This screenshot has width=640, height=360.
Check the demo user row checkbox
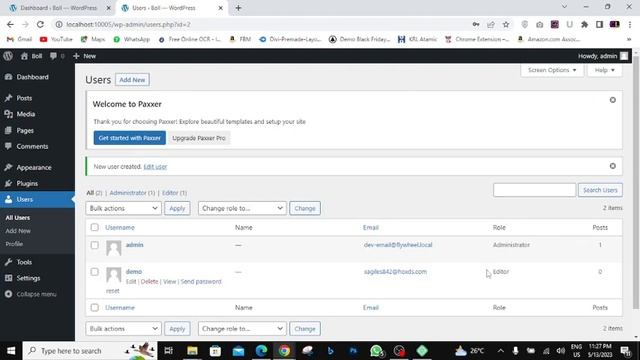(x=94, y=272)
